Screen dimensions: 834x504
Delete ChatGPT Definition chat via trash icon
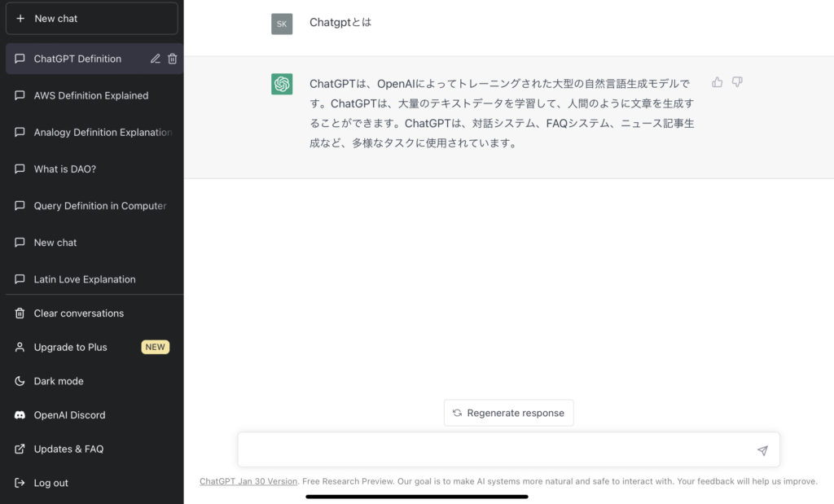173,59
